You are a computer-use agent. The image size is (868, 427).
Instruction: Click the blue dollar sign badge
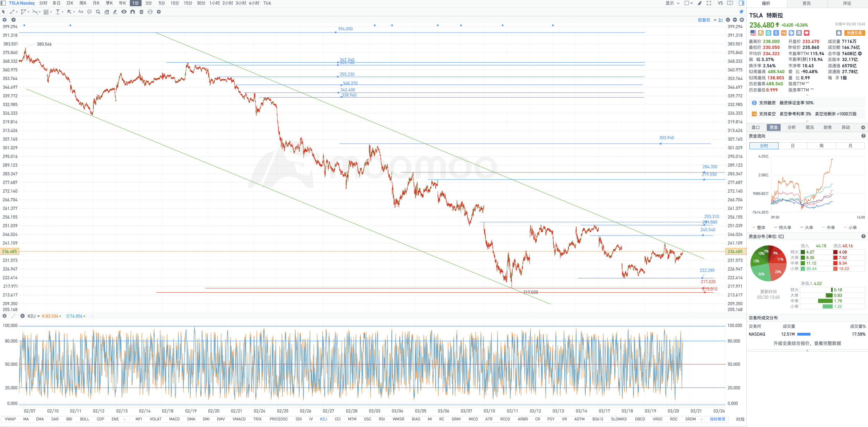pyautogui.click(x=776, y=33)
